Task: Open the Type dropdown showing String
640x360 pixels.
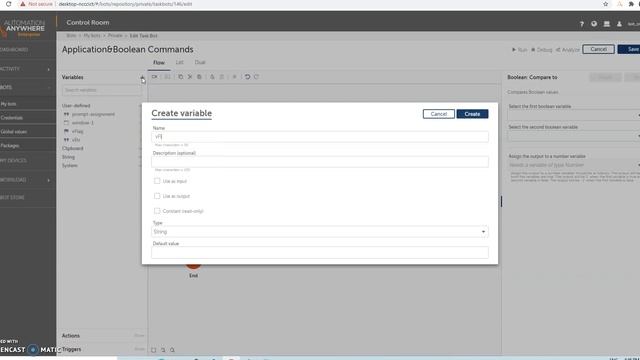Action: (320, 232)
